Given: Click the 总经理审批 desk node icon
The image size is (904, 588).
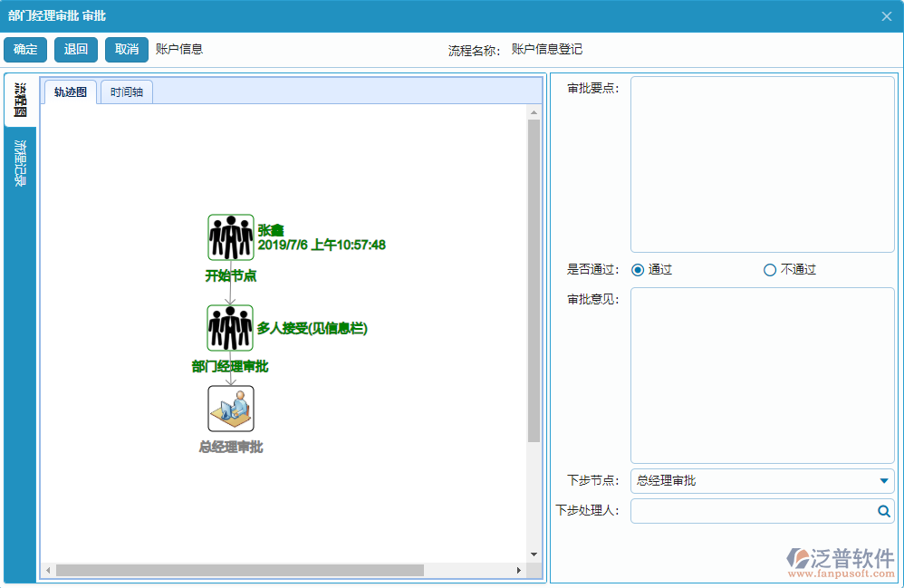Looking at the screenshot, I should pos(231,408).
